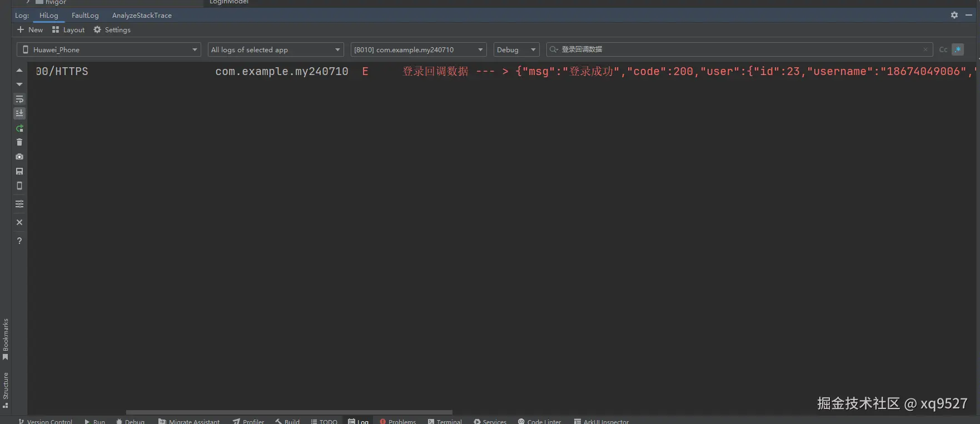The image size is (980, 424).
Task: Open the Structure side panel
Action: coord(6,390)
